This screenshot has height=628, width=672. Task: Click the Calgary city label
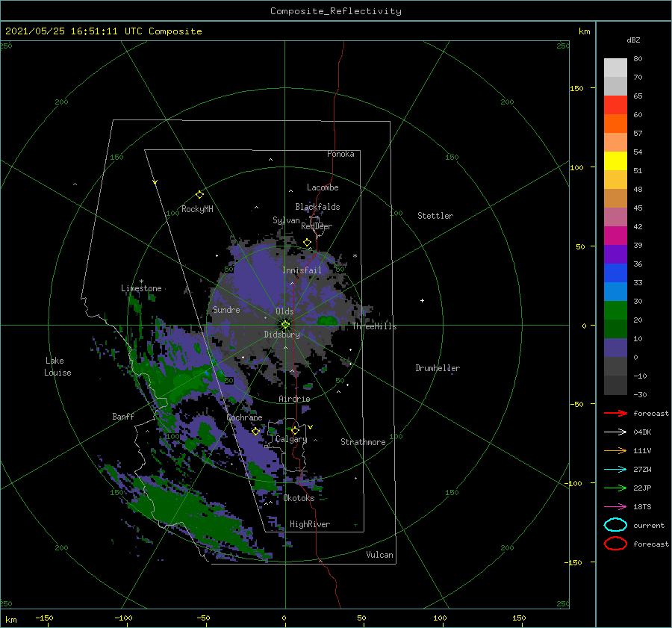[x=291, y=439]
